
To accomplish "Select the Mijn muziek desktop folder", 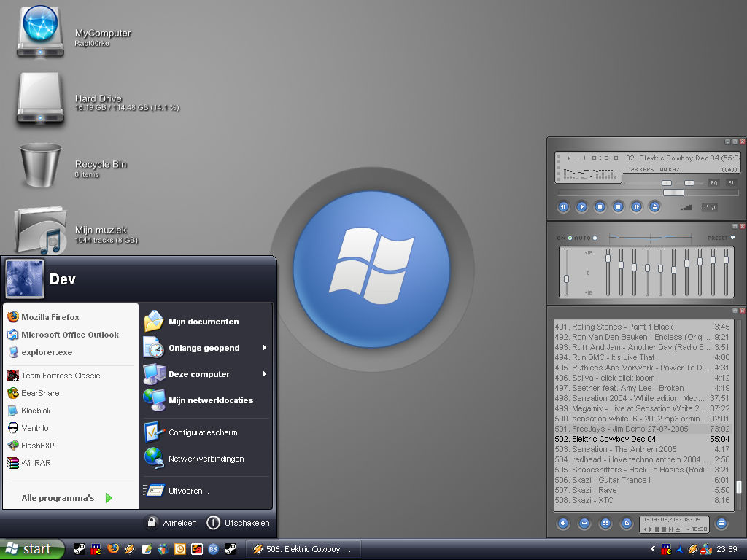I will coord(41,230).
